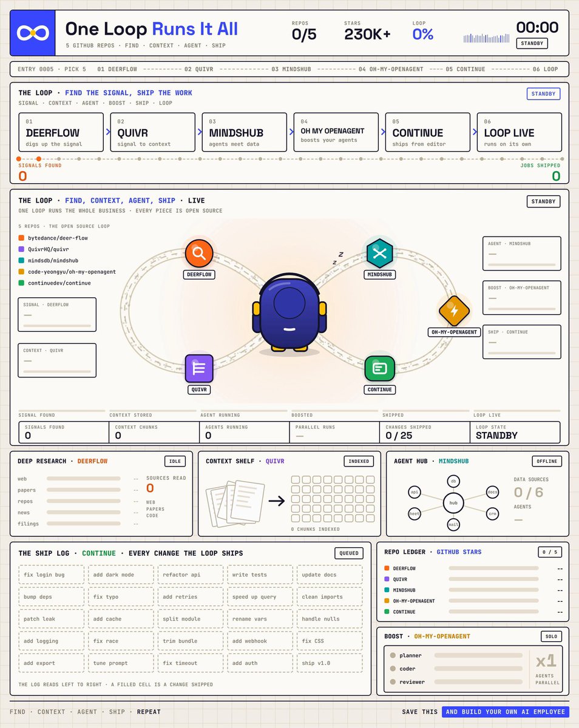Click the green Continue editor icon
Viewport: 579px width, 728px height.
(380, 368)
